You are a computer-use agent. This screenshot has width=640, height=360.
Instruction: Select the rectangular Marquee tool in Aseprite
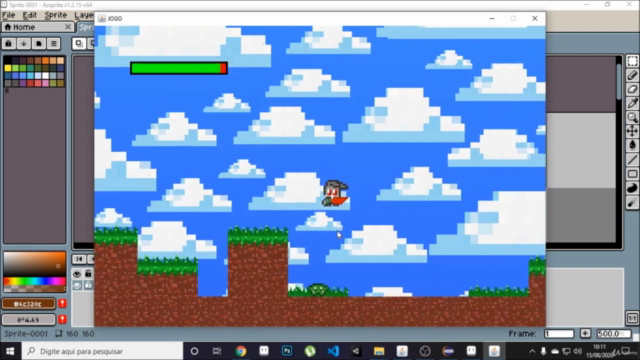pyautogui.click(x=632, y=61)
